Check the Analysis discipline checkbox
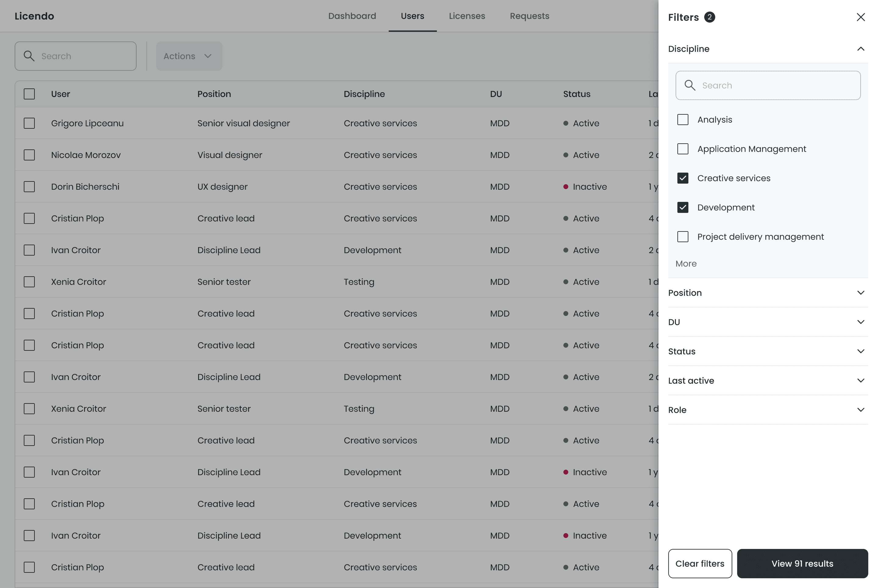This screenshot has width=878, height=588. coord(683,120)
